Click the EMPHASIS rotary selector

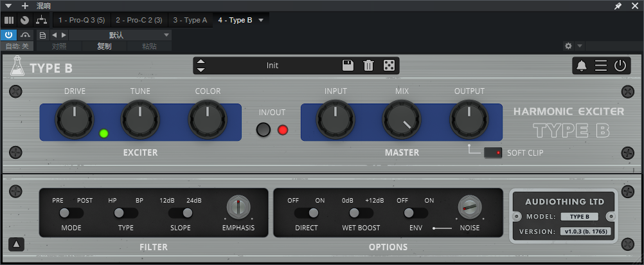tap(238, 207)
